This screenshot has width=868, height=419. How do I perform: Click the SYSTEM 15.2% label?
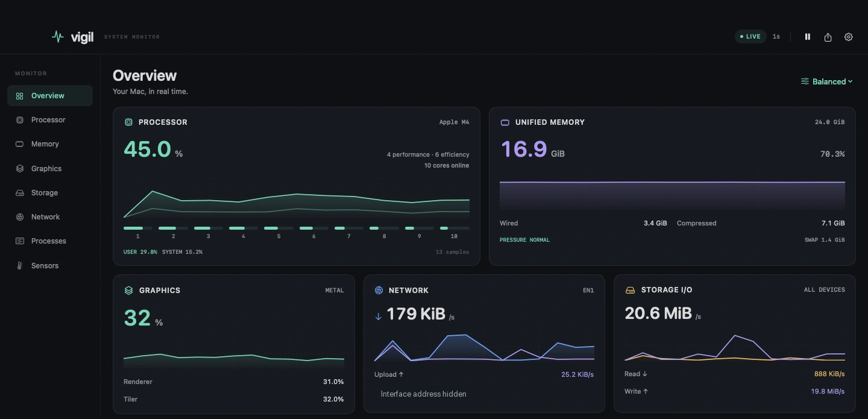tap(182, 252)
